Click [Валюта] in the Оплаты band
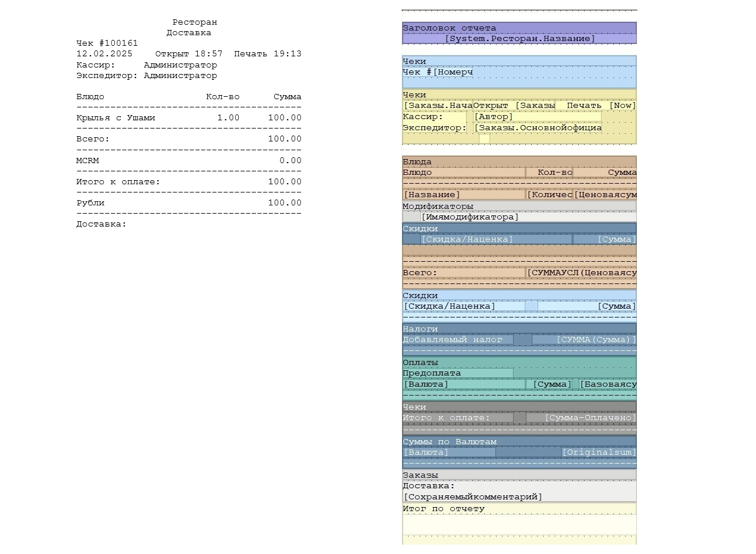 (x=464, y=384)
